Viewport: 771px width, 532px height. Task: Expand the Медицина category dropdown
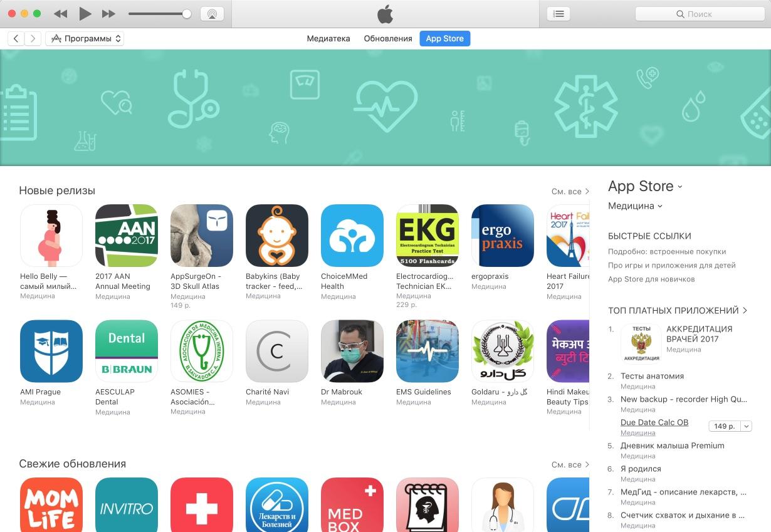635,206
